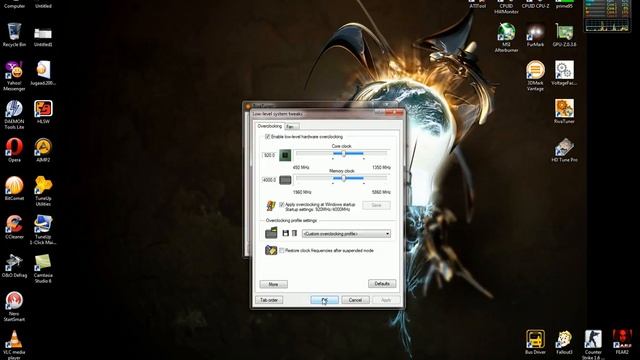Launch Fallout3 game shortcut

click(564, 342)
